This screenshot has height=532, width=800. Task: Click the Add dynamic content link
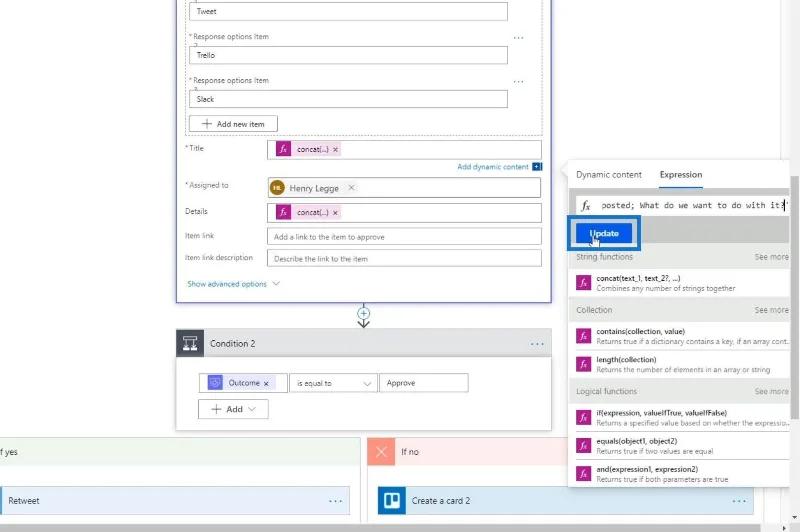coord(493,167)
